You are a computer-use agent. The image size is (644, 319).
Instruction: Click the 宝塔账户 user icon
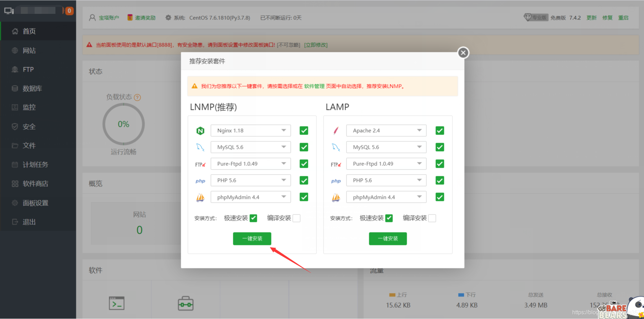[92, 18]
